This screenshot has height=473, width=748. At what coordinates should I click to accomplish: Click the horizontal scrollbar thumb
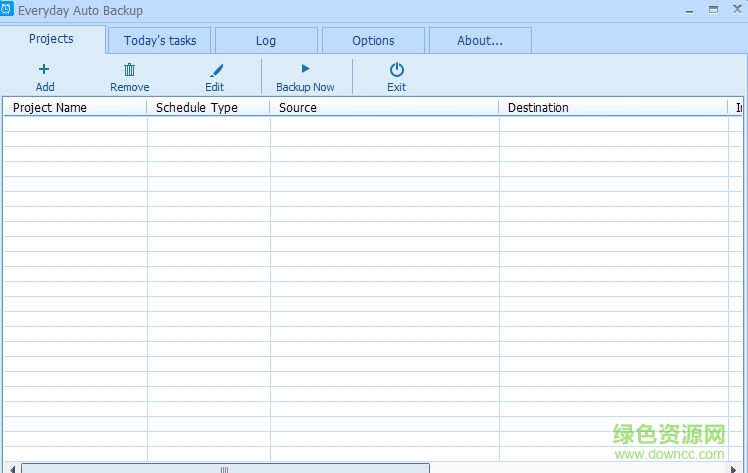coord(225,468)
